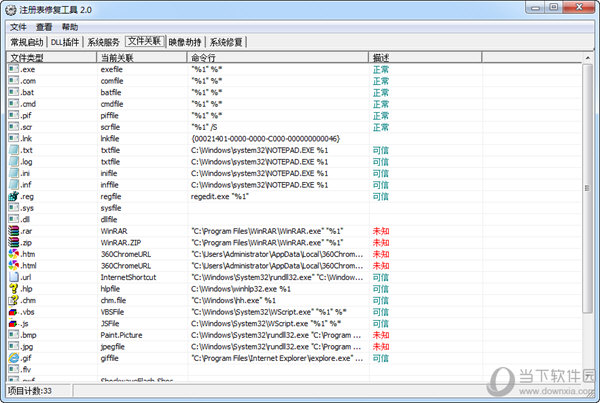Switch to the 映像劫持 tab
Screen dimensions: 600x403
click(185, 42)
